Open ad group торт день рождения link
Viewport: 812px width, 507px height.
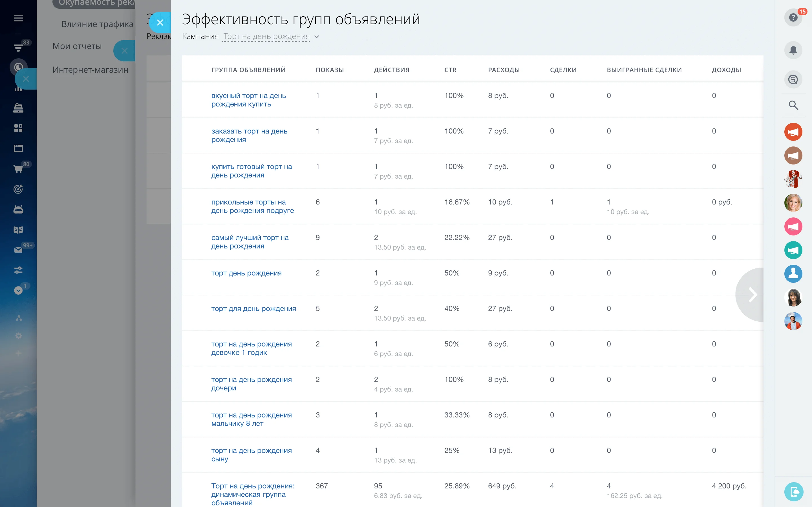click(x=246, y=273)
